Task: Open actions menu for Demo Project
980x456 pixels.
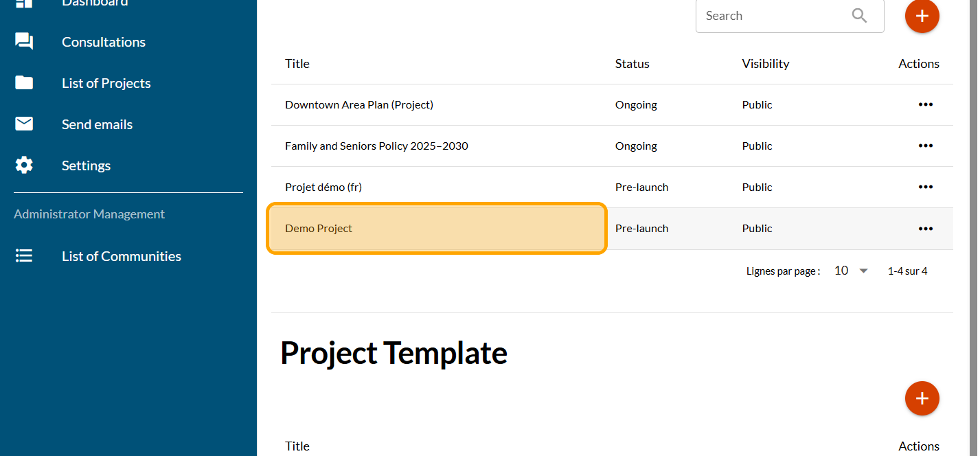Action: (925, 229)
